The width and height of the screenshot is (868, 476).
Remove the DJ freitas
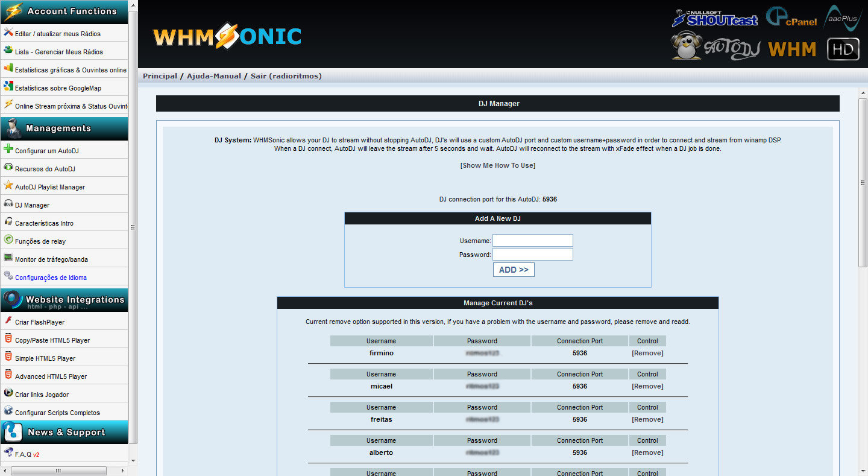[647, 419]
